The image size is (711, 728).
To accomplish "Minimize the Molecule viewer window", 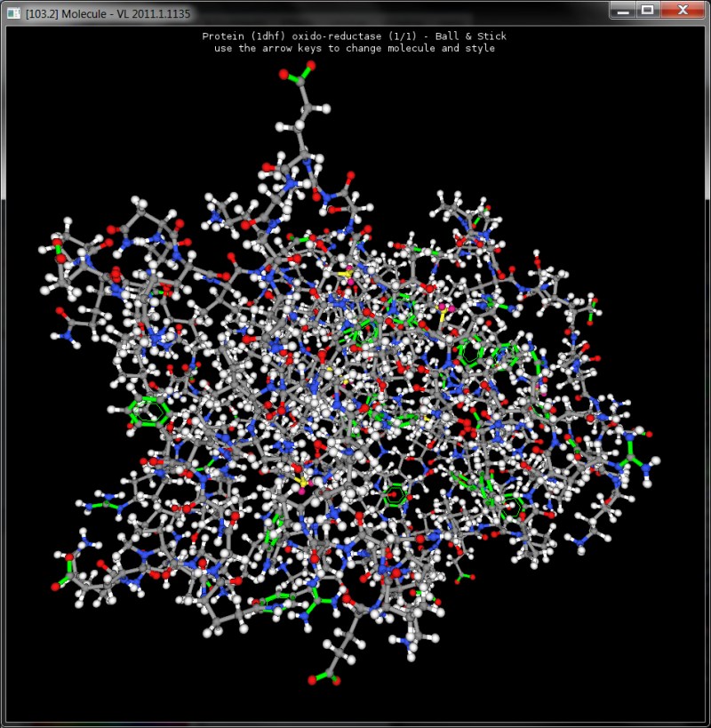I will click(x=622, y=10).
